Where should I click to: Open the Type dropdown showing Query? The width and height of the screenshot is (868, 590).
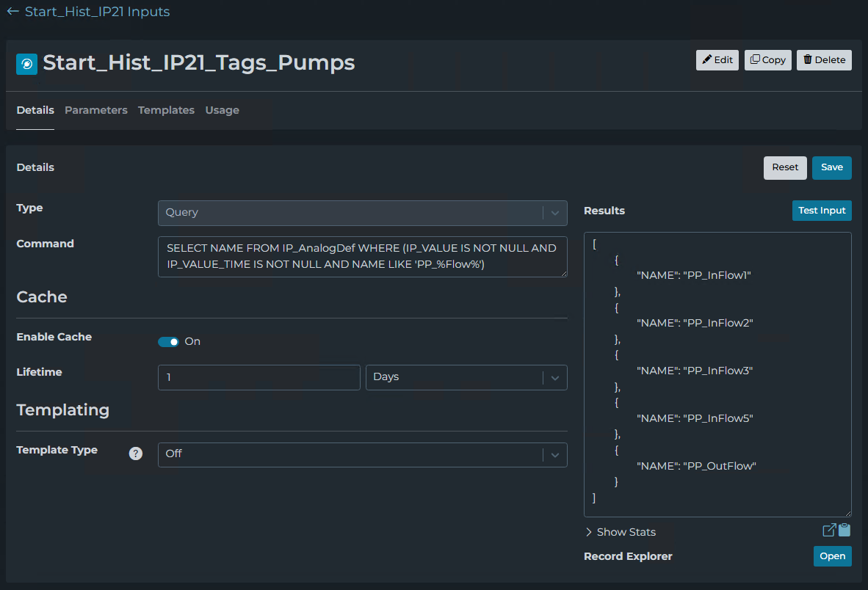(x=362, y=213)
